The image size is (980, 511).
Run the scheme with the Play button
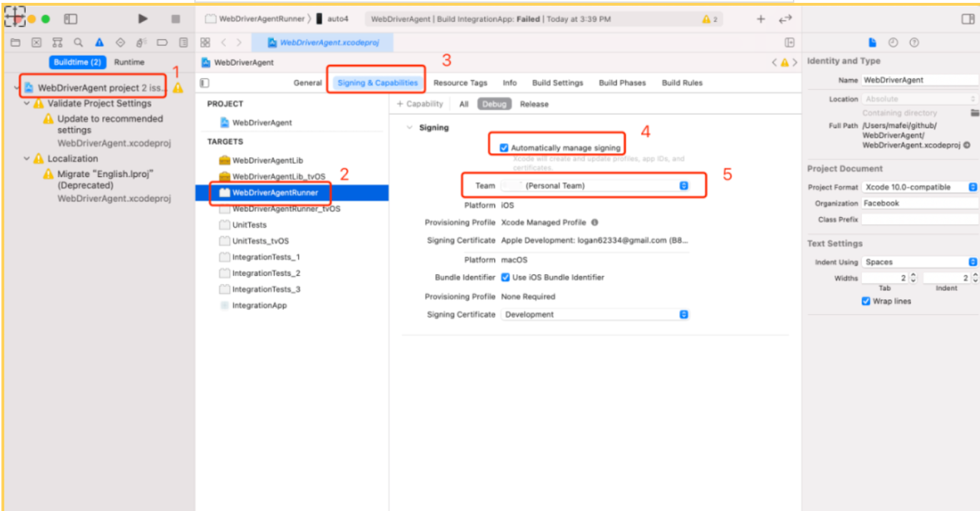(x=141, y=19)
